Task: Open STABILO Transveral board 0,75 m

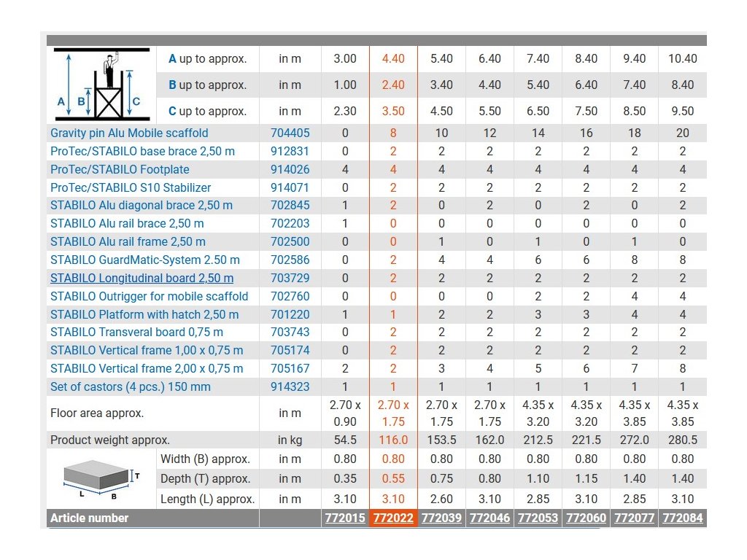Action: coord(136,332)
